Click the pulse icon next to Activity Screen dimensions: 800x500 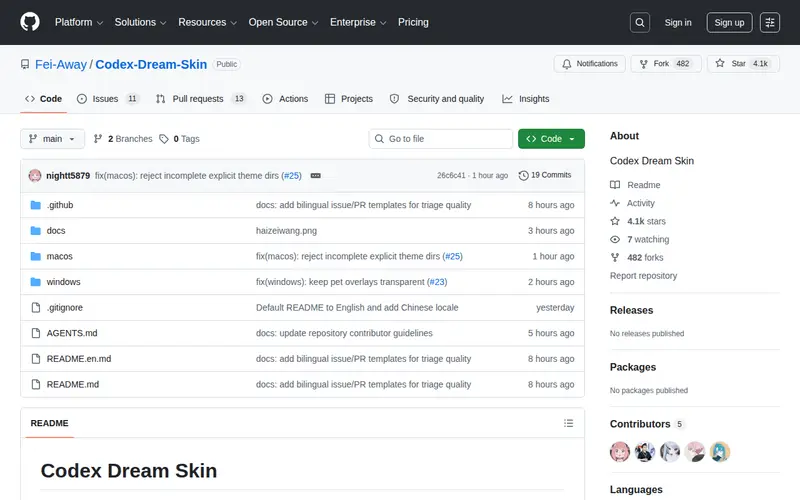pos(615,203)
